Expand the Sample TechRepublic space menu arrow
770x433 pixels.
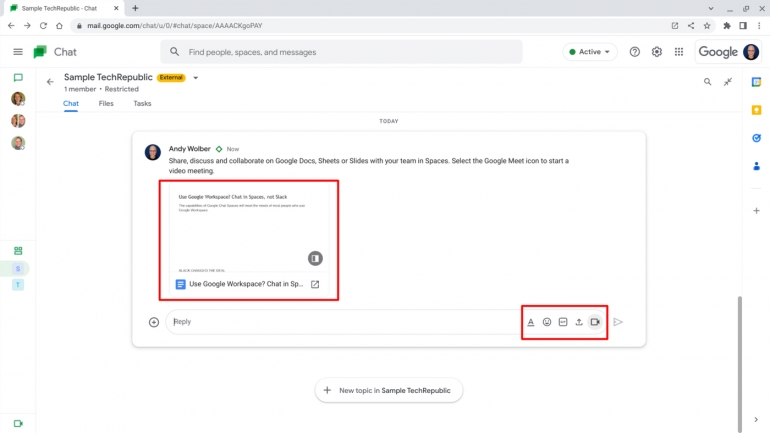196,77
